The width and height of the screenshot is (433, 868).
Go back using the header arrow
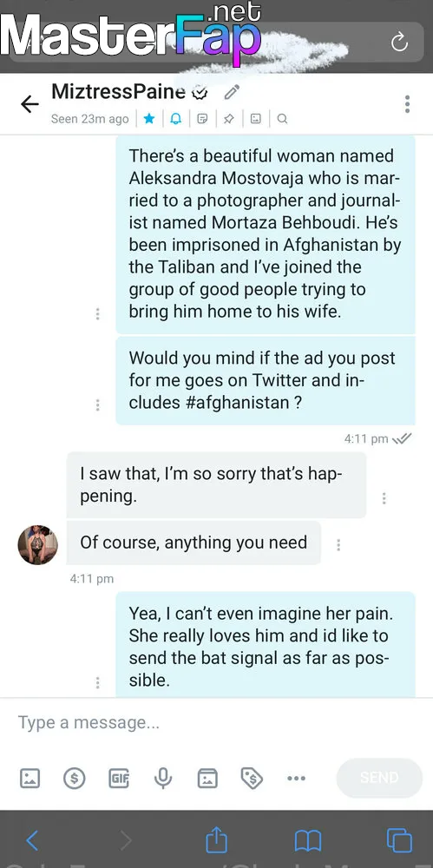[30, 104]
